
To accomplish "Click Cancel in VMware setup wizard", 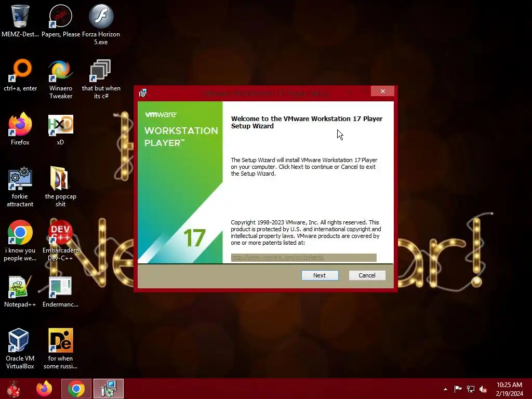I will (x=367, y=275).
